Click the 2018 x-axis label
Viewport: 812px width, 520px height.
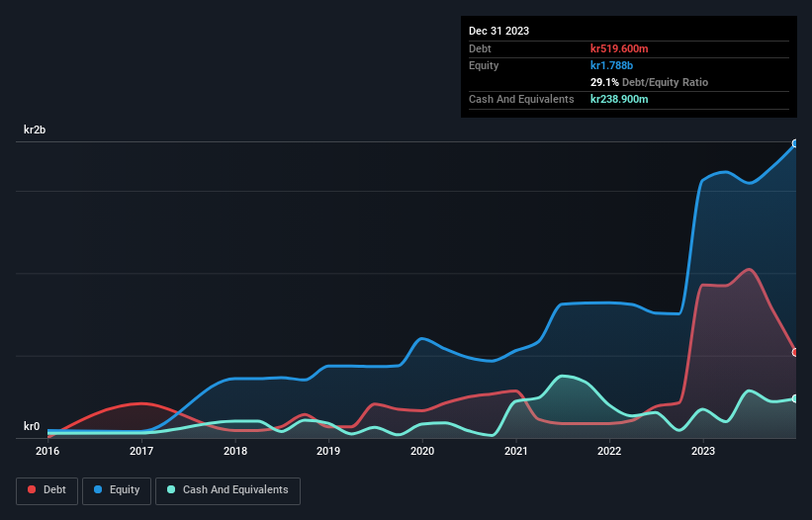[x=235, y=451]
